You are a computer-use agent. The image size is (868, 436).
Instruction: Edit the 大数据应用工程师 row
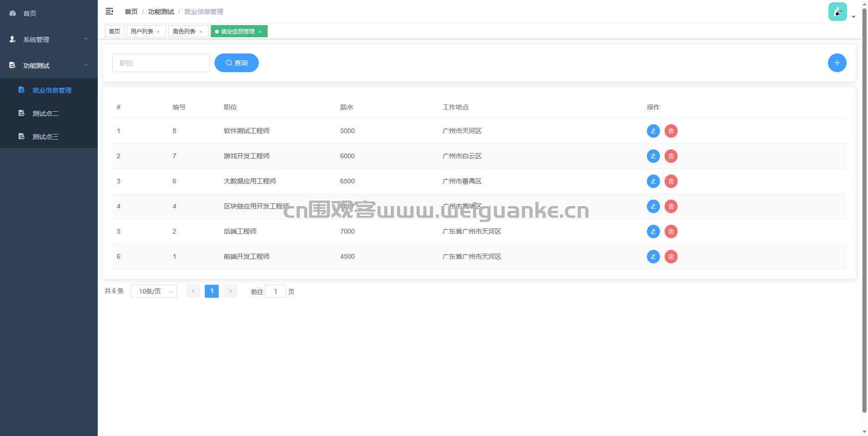tap(653, 181)
